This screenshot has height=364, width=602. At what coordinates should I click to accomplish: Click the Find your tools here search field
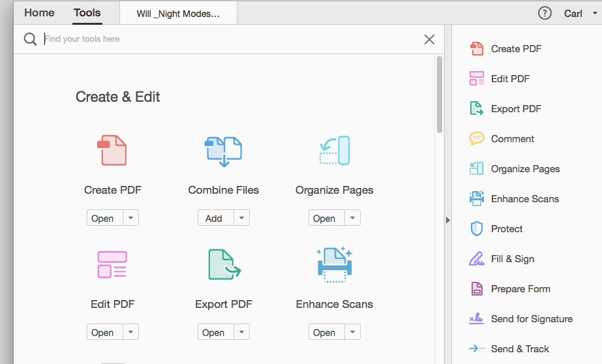coord(230,38)
